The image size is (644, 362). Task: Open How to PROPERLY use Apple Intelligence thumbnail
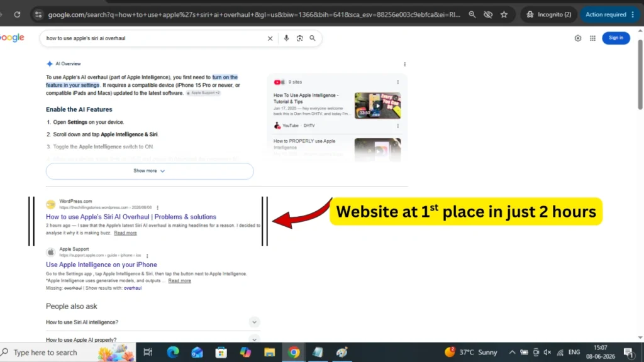point(377,150)
